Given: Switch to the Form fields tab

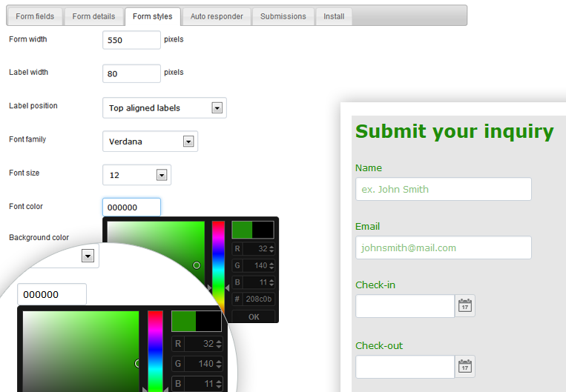Looking at the screenshot, I should click(35, 16).
